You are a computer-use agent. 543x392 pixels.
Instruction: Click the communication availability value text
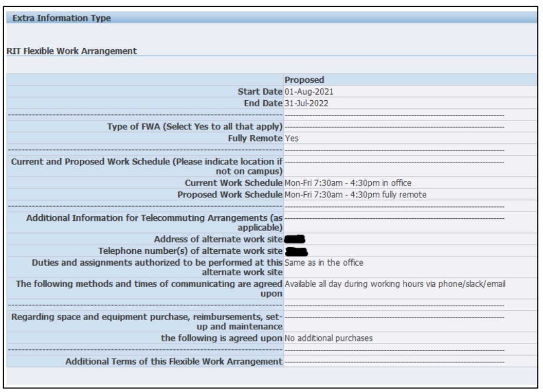(x=394, y=285)
